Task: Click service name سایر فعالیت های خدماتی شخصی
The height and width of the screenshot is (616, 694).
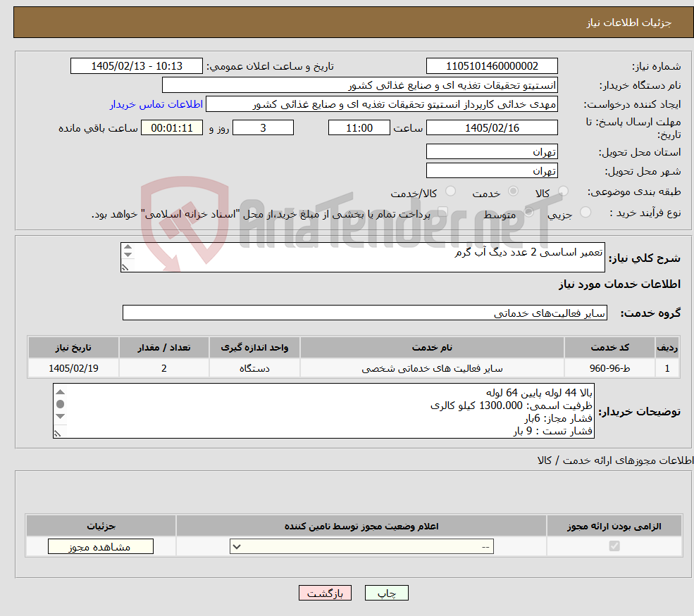Action: pyautogui.click(x=432, y=368)
